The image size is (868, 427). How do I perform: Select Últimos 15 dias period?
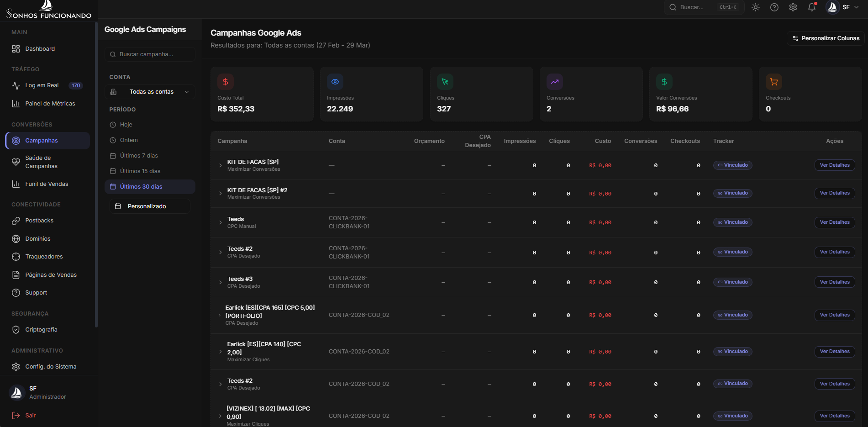pos(150,171)
